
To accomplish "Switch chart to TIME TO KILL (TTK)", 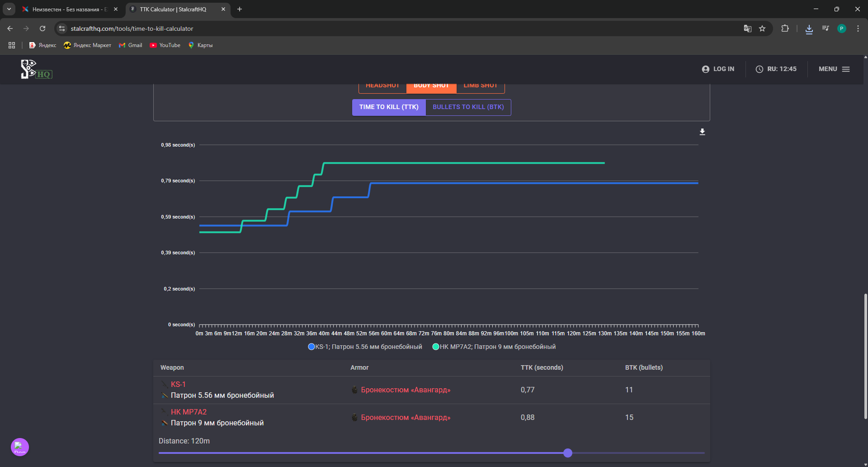I will 389,107.
